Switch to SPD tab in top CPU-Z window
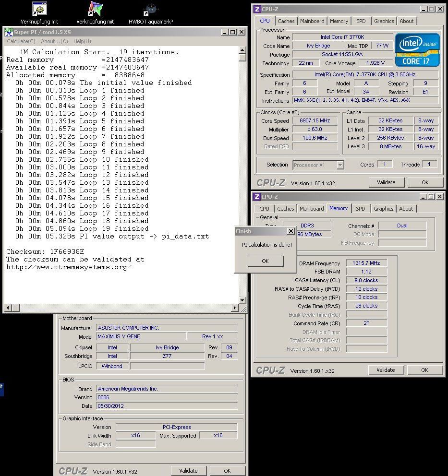The height and width of the screenshot is (476, 448). pos(361,21)
